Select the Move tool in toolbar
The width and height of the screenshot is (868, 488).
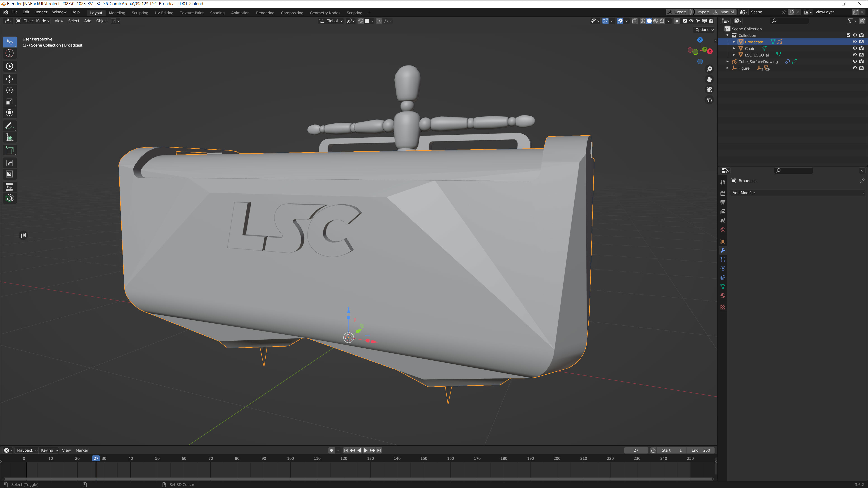pos(9,79)
